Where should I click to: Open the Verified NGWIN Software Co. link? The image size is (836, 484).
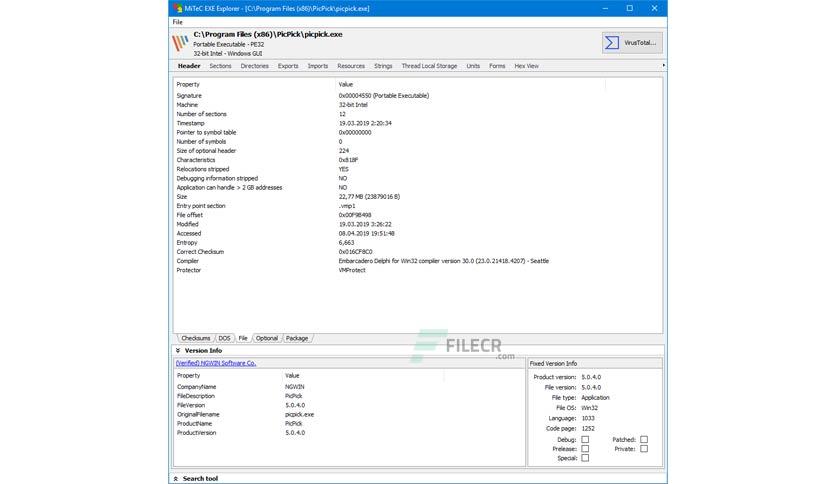click(216, 363)
